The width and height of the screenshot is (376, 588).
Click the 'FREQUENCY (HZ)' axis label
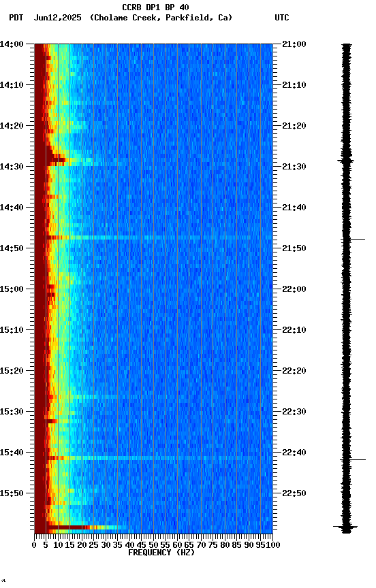pos(161,553)
